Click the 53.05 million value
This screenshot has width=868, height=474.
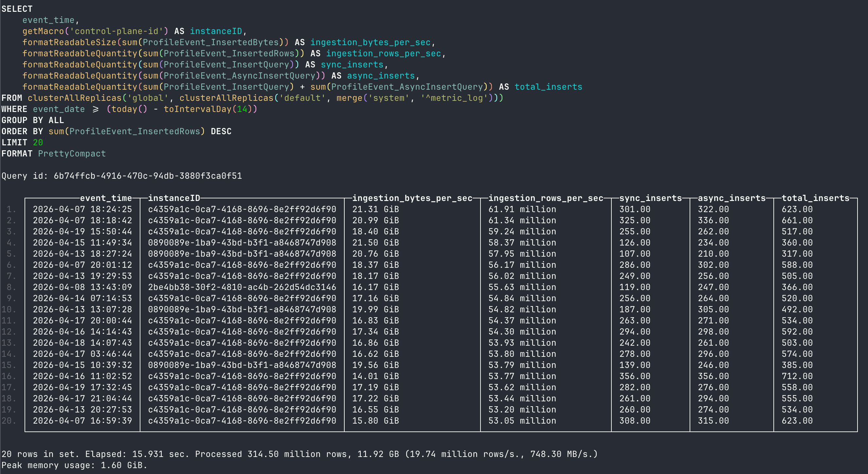[522, 420]
